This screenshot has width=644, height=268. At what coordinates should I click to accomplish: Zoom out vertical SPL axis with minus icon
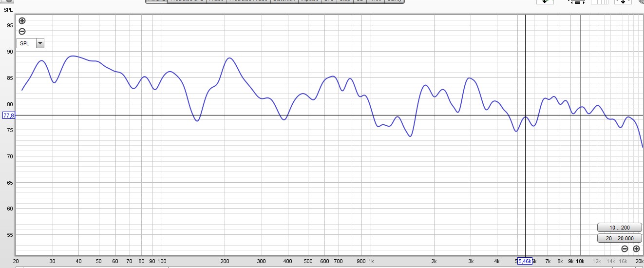pos(22,32)
